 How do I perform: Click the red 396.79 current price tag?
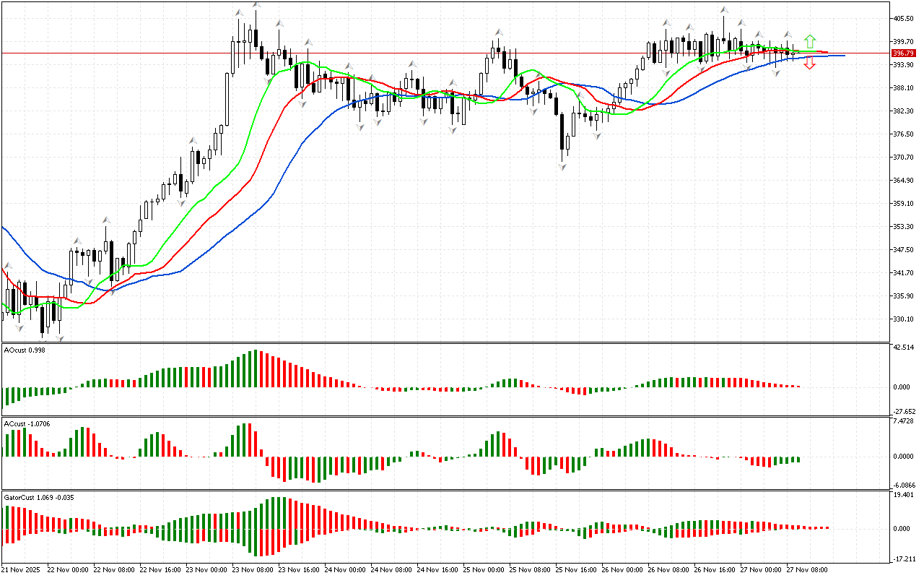(903, 53)
